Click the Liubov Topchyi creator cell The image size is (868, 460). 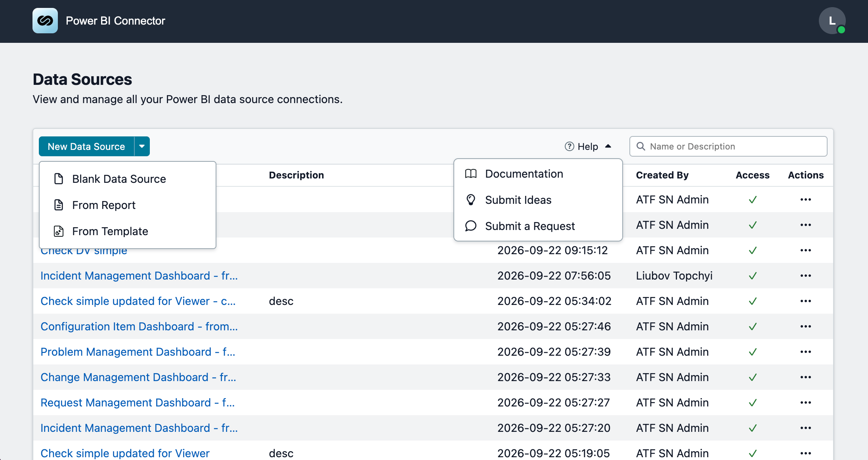tap(674, 276)
